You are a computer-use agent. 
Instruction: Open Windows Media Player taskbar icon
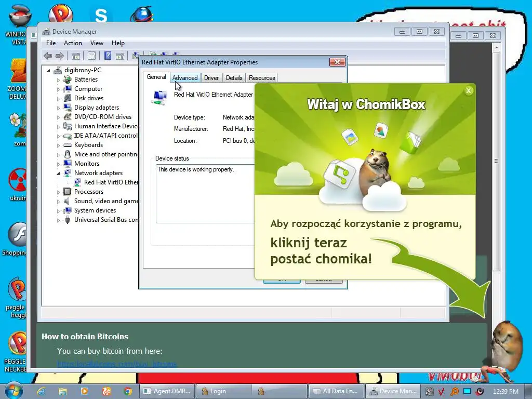pyautogui.click(x=85, y=391)
